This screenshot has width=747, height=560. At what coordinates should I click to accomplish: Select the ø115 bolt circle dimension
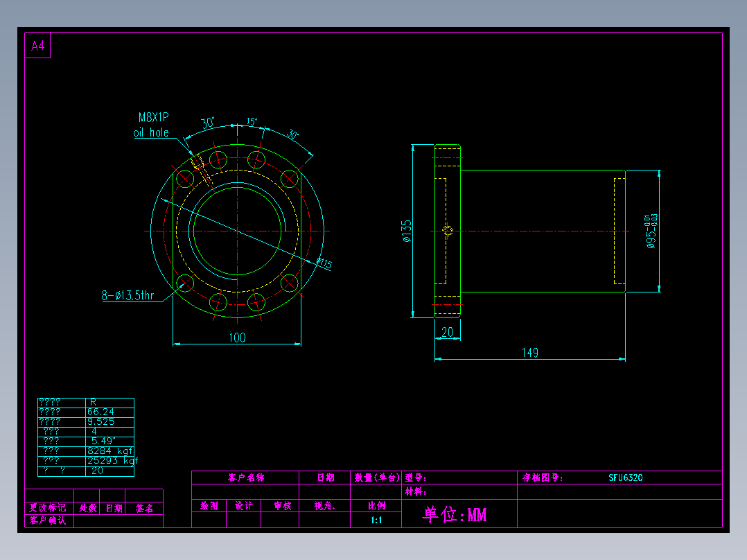[x=324, y=263]
